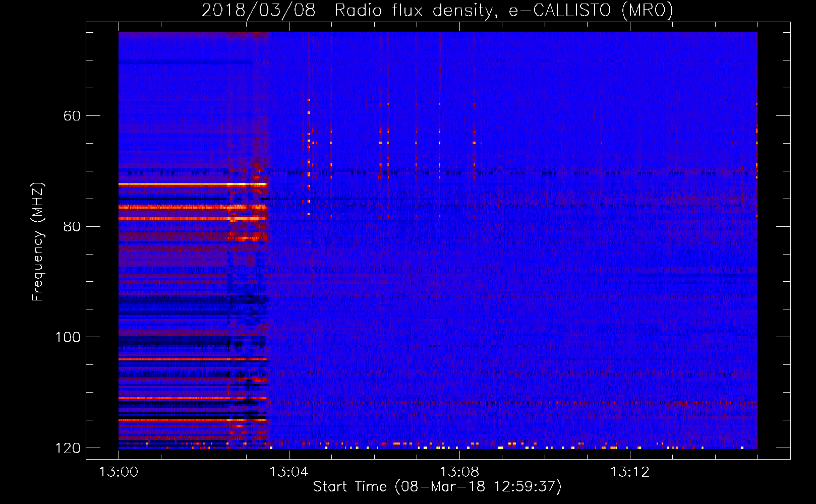Click the '60' frequency tick label
The height and width of the screenshot is (504, 816).
click(x=72, y=116)
